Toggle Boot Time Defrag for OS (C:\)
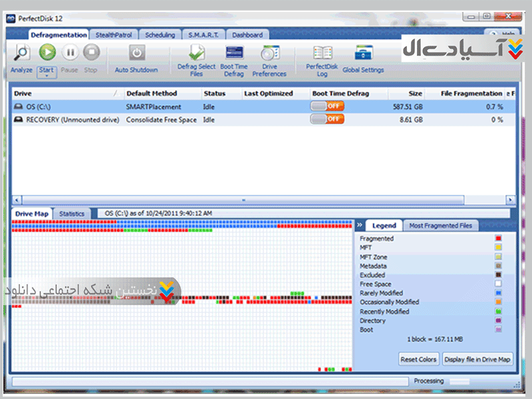The width and height of the screenshot is (532, 399). pyautogui.click(x=327, y=106)
